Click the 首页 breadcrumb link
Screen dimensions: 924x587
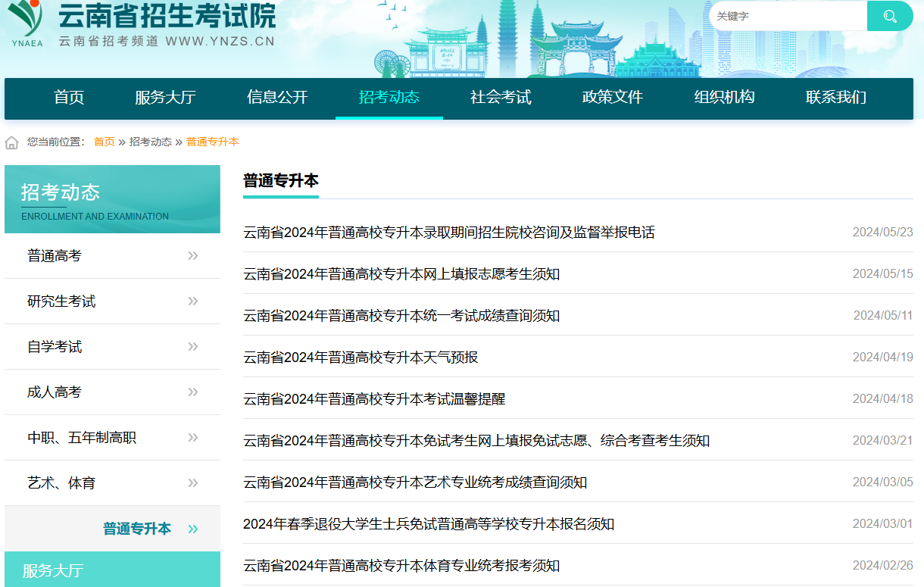tap(104, 142)
